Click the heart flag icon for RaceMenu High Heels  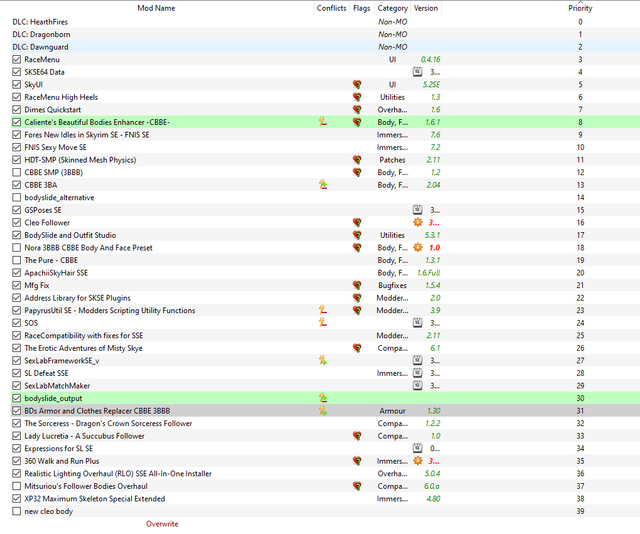coord(357,97)
